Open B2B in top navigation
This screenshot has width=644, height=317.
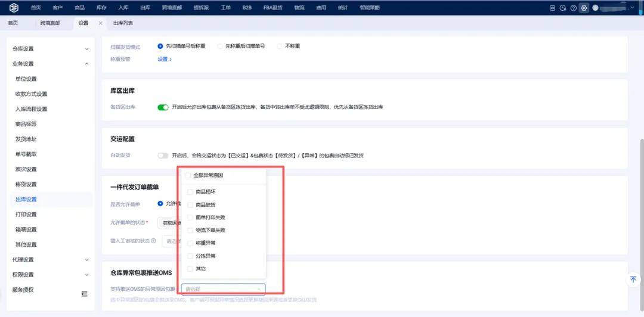point(247,8)
